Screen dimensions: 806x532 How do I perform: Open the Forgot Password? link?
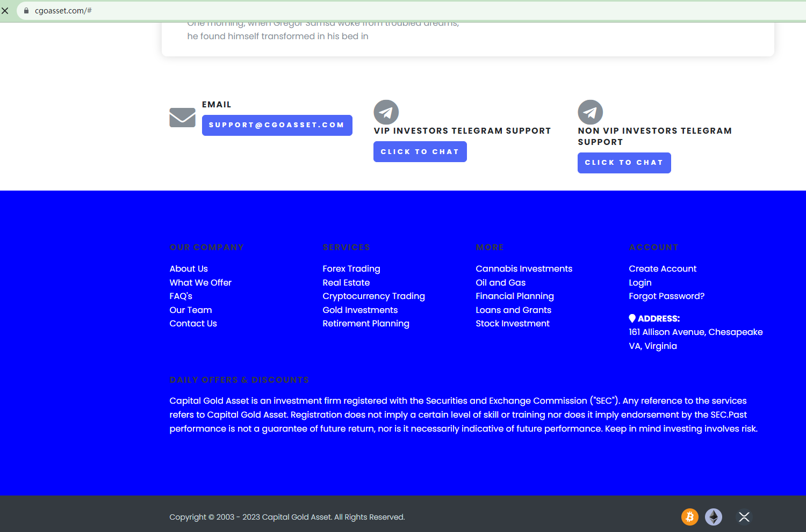pos(666,296)
